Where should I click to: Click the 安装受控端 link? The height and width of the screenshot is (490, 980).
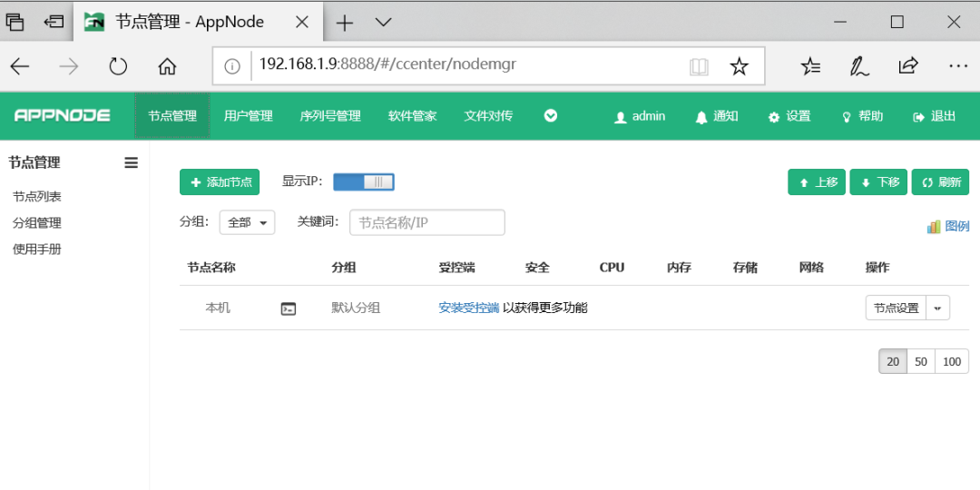[x=469, y=309]
